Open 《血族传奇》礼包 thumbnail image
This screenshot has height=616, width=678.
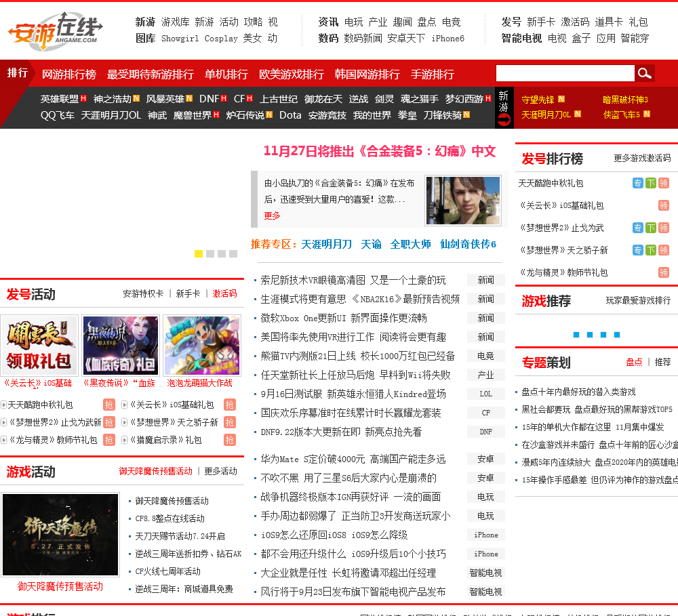(x=121, y=346)
